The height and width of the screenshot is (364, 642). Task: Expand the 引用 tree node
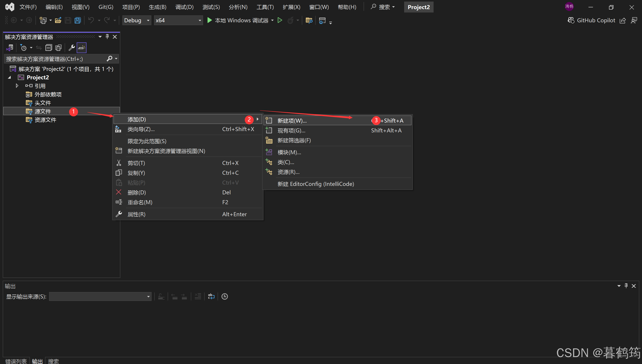(17, 86)
